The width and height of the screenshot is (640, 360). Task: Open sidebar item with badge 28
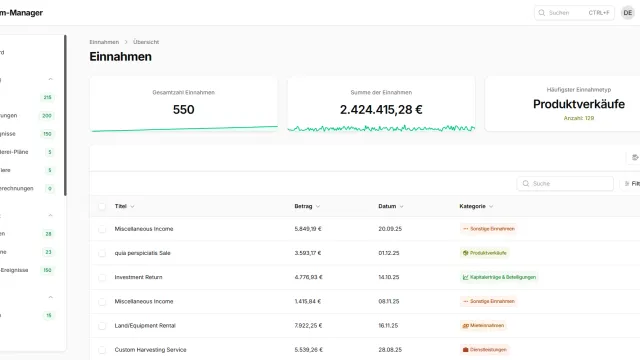coord(28,234)
